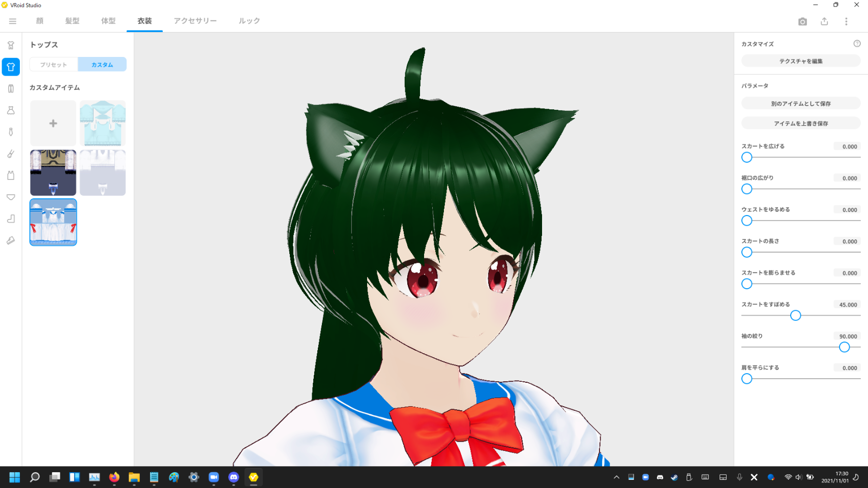Open the Notepad icon on the taskbar
868x488 pixels.
(x=154, y=477)
